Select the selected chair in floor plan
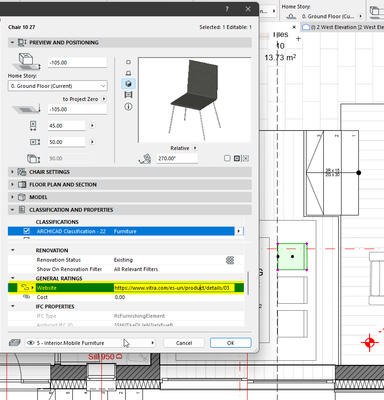Screen dimensions: 384x400 pyautogui.click(x=292, y=256)
